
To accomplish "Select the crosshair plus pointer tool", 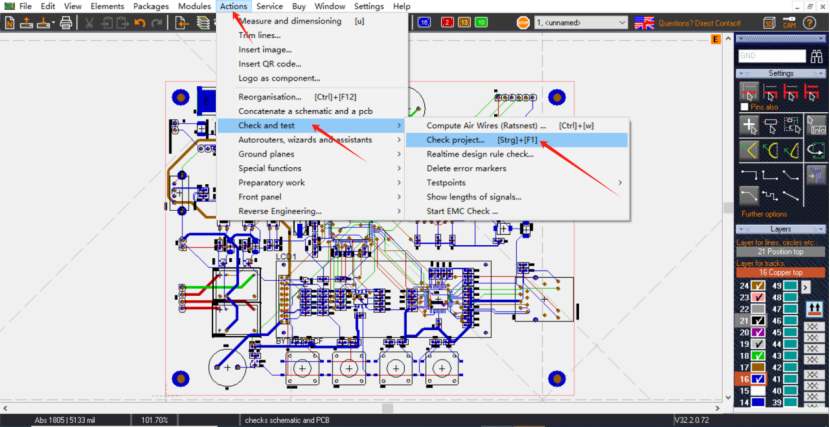I will point(748,125).
